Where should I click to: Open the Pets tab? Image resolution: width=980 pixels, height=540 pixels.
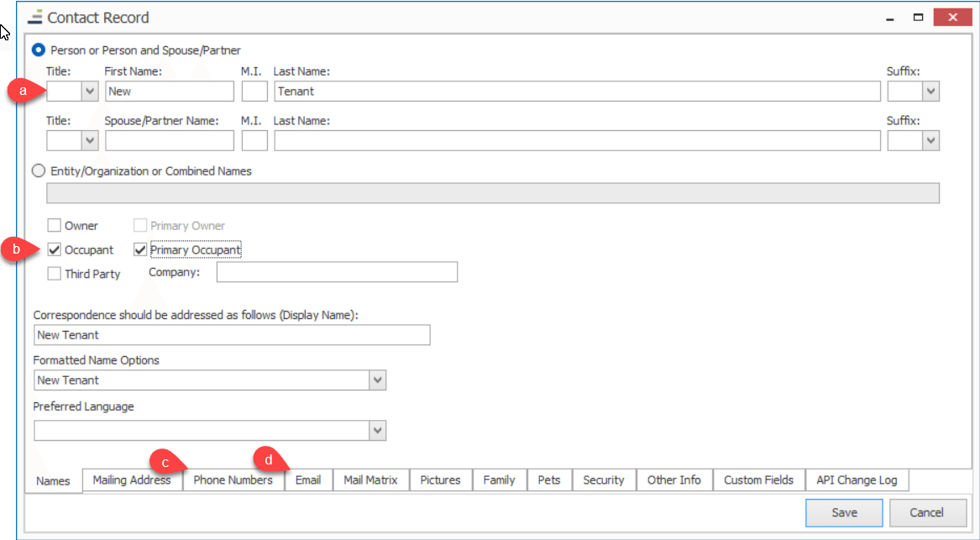549,480
